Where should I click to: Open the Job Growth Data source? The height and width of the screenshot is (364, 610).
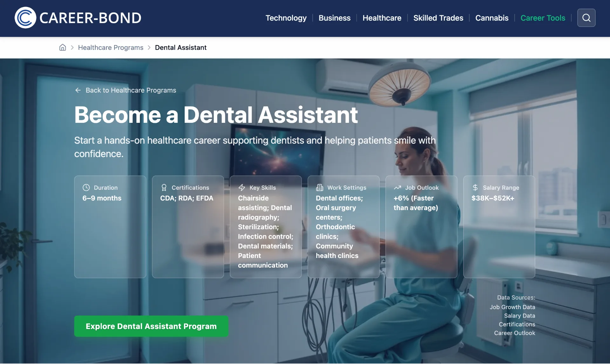512,307
